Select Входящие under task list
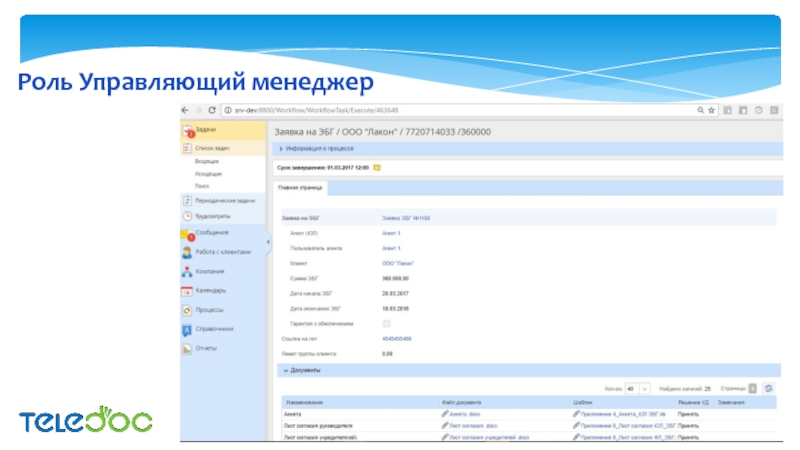 [207, 161]
